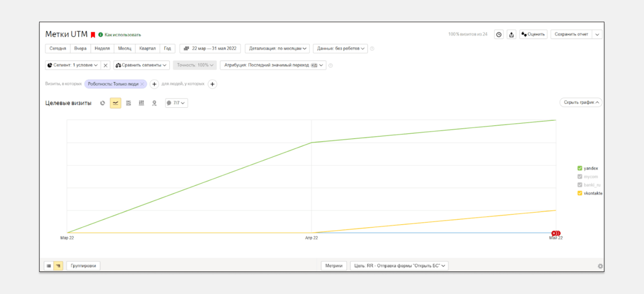Open the Атрибуция dropdown
Image resolution: width=644 pixels, height=294 pixels.
(273, 65)
